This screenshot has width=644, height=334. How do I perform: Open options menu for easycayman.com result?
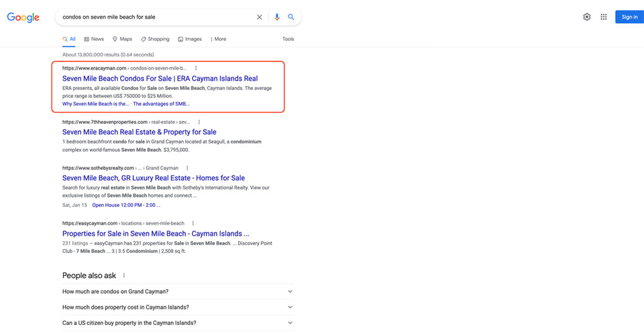pyautogui.click(x=193, y=223)
